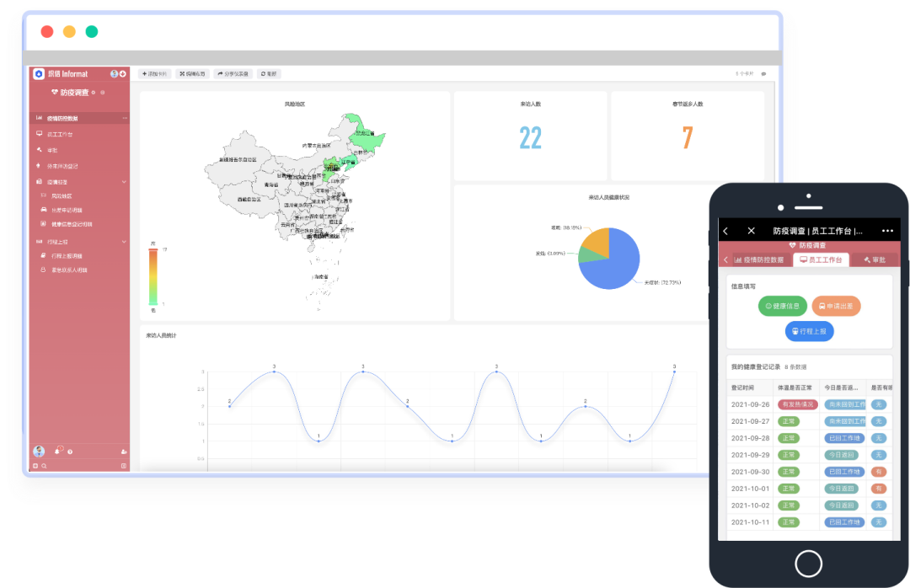This screenshot has height=588, width=910.
Task: Collapse the 行程上报 sidebar group
Action: click(124, 242)
